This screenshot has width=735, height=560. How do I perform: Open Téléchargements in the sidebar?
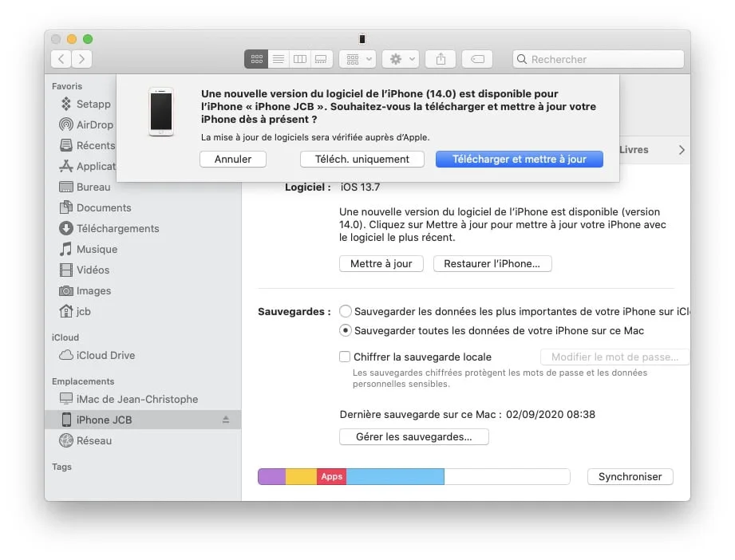coord(109,228)
